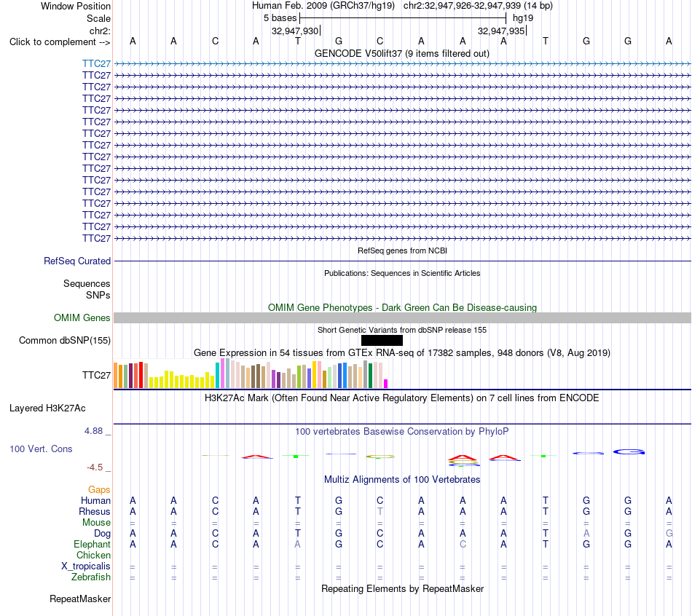Click the 'Human Feb. 2009 (GRCh37/hg19)' assembly text

[x=323, y=6]
